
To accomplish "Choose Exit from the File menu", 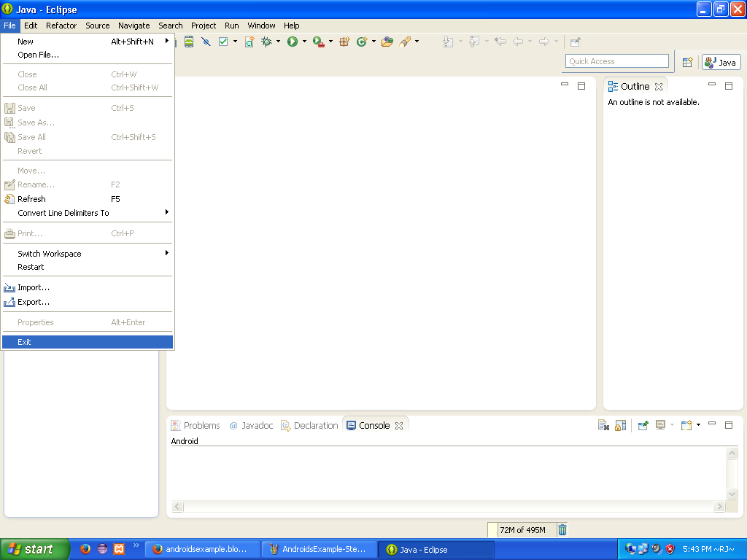I will click(88, 342).
